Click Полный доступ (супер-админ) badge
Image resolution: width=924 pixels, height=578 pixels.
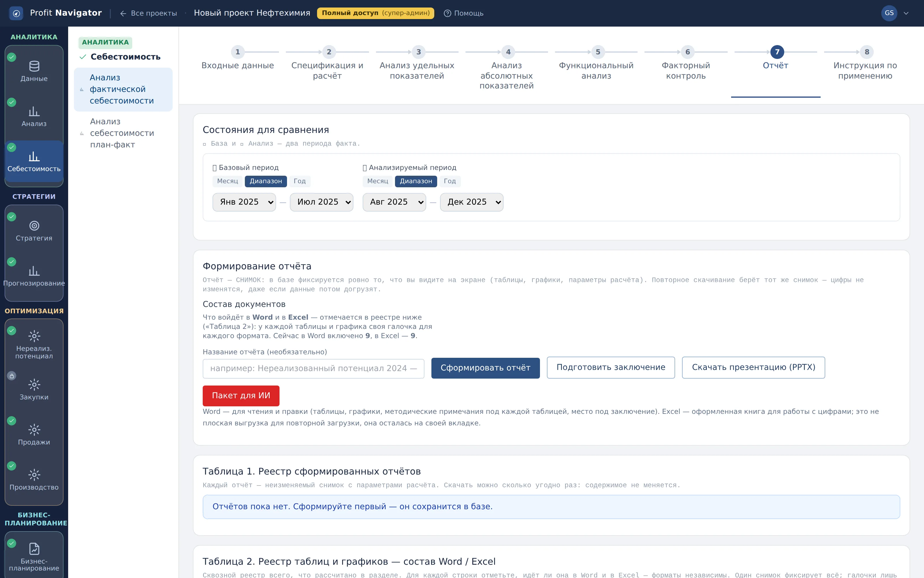point(375,13)
